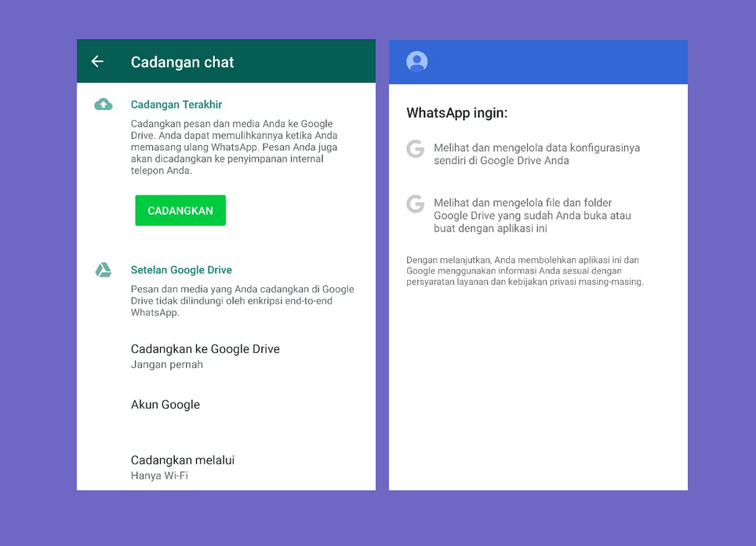Tap the green CADANGKAN button

click(180, 210)
